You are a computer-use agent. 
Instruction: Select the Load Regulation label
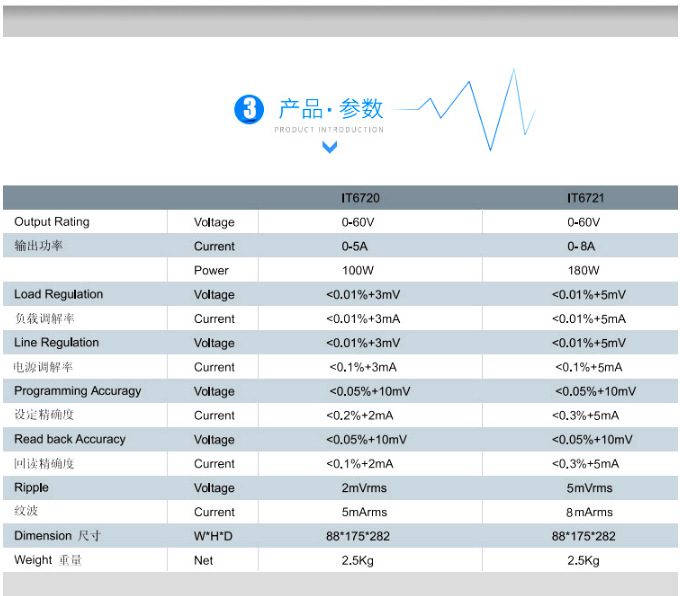[59, 294]
